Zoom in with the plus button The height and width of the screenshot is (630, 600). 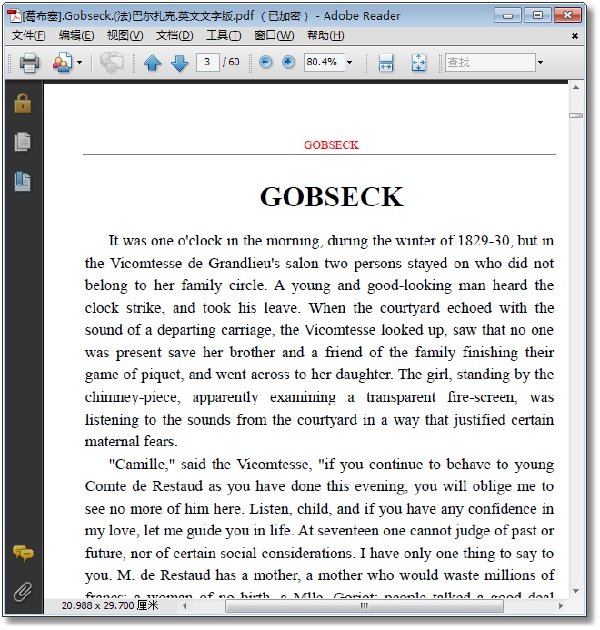tap(288, 62)
